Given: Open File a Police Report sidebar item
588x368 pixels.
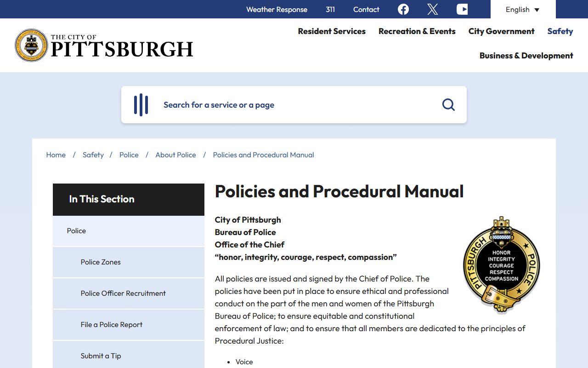Looking at the screenshot, I should click(x=129, y=325).
